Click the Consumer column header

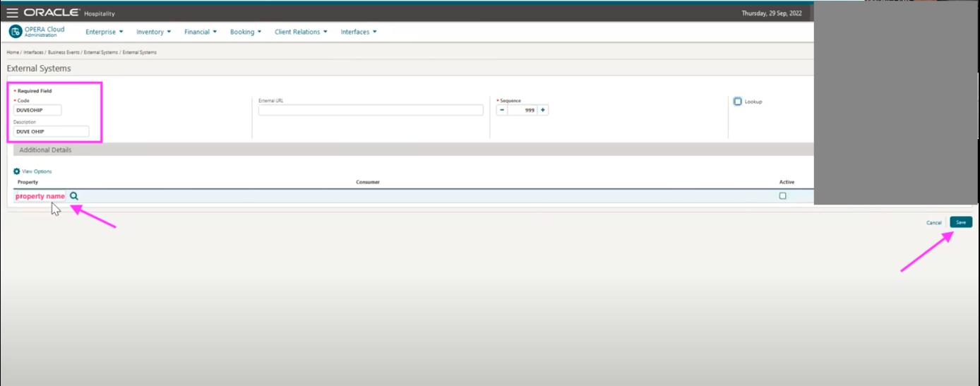pos(368,182)
